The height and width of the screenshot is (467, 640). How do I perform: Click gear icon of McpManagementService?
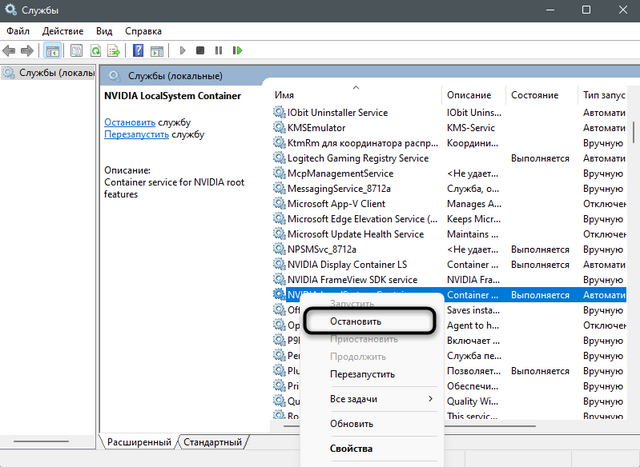[x=279, y=173]
